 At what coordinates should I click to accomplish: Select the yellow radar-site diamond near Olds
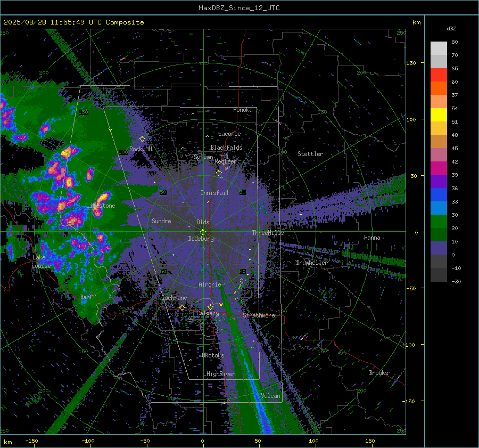point(203,232)
